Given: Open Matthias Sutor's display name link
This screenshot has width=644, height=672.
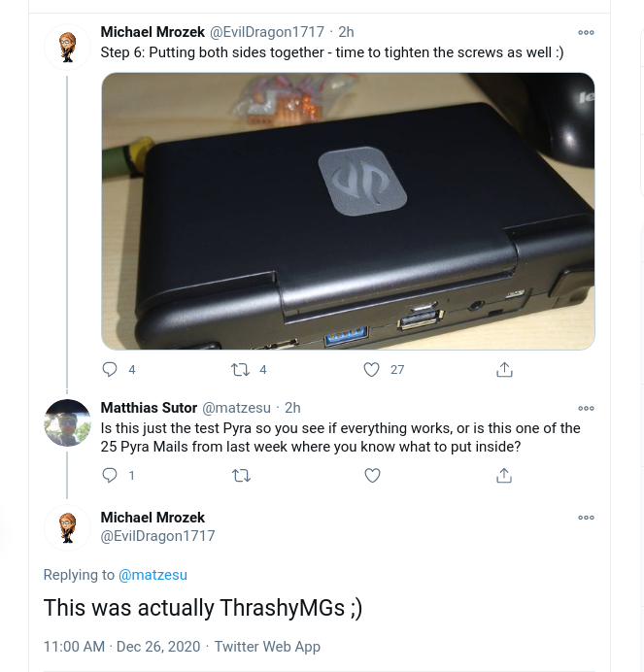Looking at the screenshot, I should pos(149,408).
